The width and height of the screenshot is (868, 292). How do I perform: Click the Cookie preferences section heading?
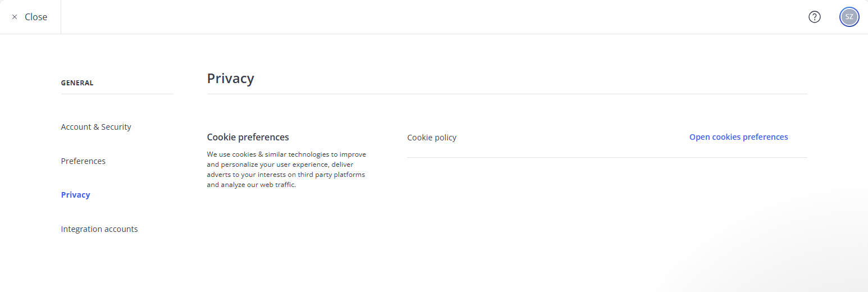tap(248, 137)
